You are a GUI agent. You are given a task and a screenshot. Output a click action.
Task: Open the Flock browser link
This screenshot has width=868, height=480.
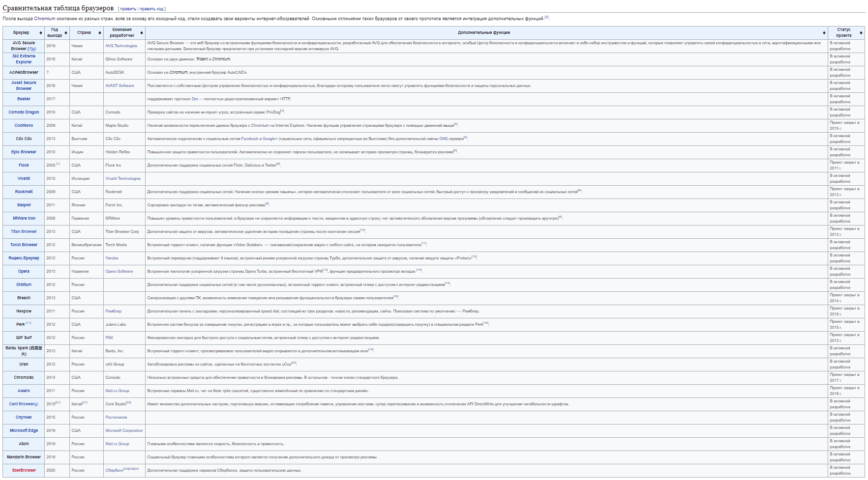[24, 165]
